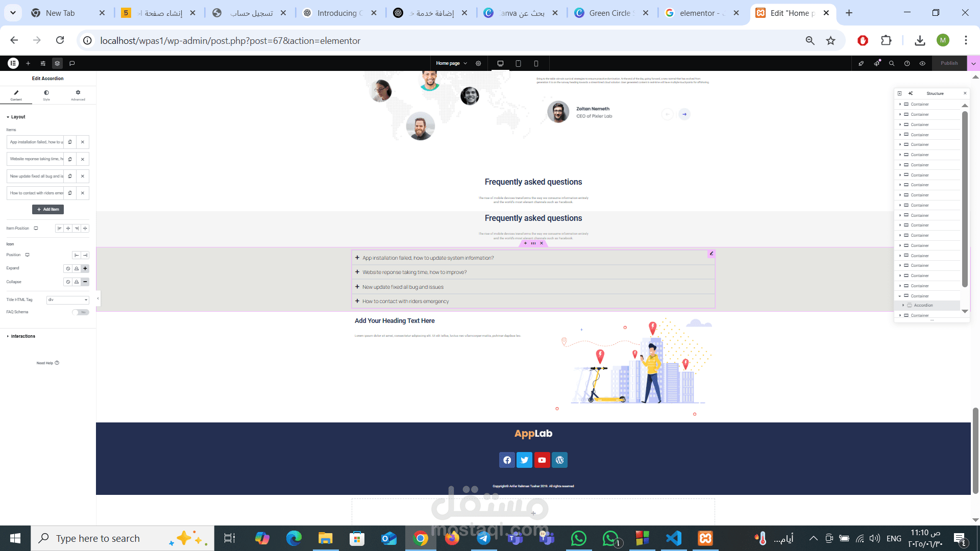Set Item Position to center alignment

[68, 228]
